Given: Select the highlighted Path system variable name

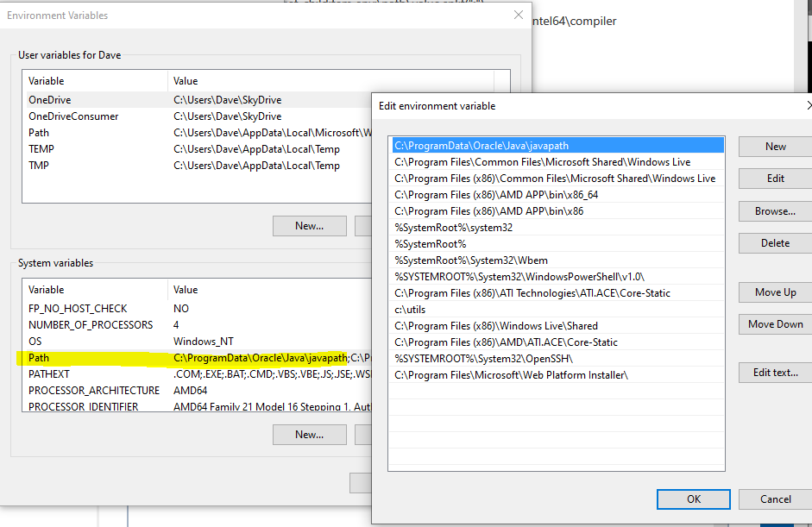Looking at the screenshot, I should [39, 358].
